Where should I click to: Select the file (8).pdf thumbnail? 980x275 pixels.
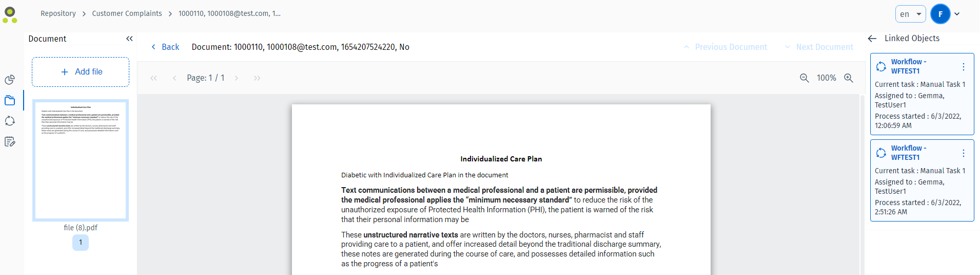point(81,160)
